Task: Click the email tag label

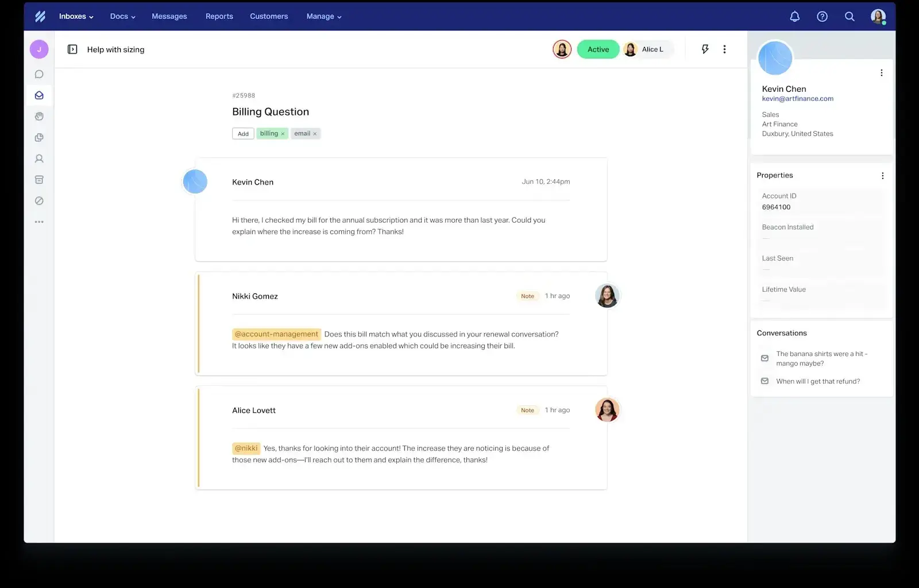Action: pos(302,134)
